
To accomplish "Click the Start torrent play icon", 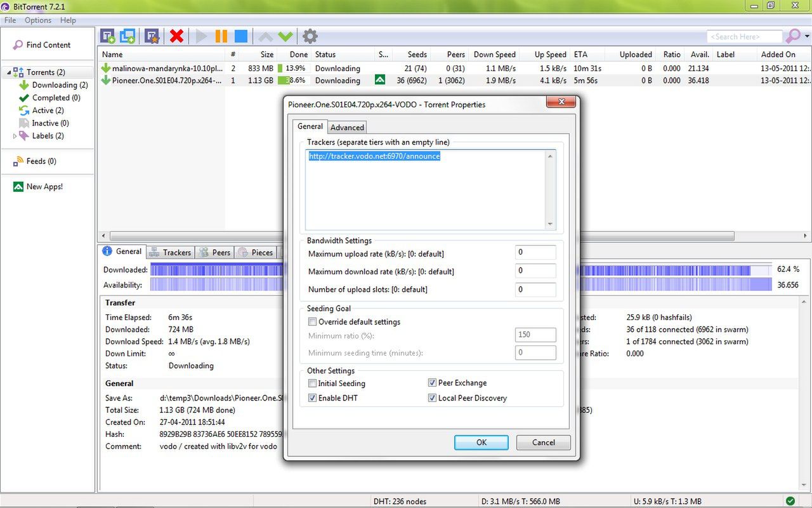I will 202,36.
